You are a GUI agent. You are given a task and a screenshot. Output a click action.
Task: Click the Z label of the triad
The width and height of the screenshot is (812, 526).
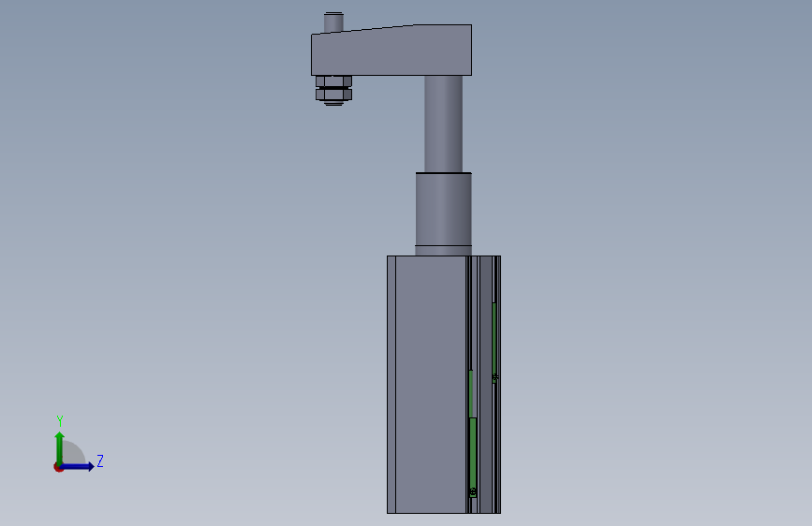point(100,460)
